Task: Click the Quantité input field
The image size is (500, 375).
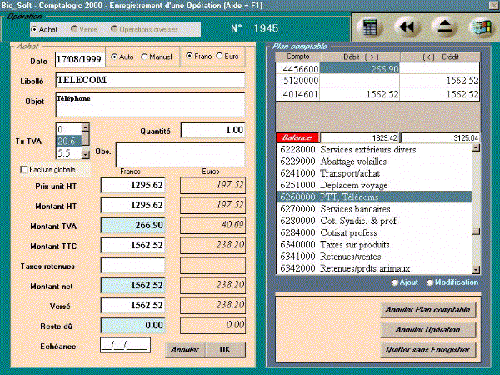Action: point(213,130)
